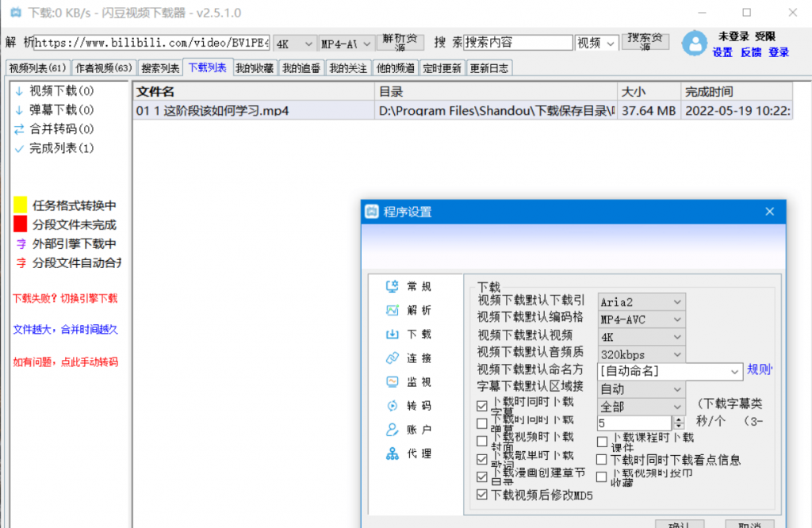Click the 搜索资源 search button
Viewport: 812px width, 528px height.
(x=645, y=41)
